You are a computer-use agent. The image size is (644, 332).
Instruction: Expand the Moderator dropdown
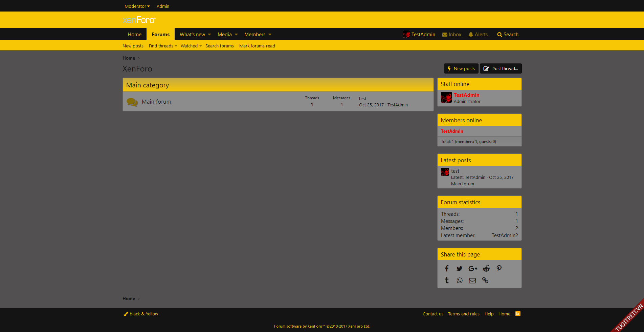click(137, 6)
